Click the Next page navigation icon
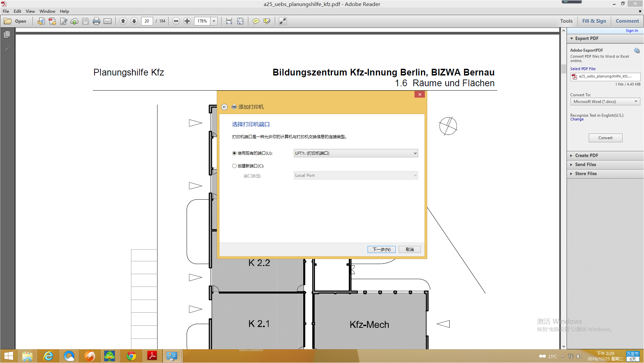 coord(134,20)
